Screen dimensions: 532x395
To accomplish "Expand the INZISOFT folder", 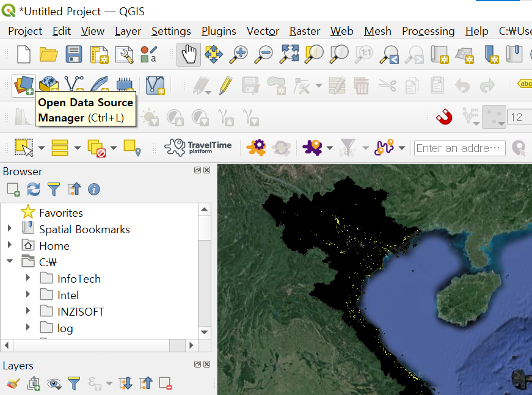I will 28,310.
